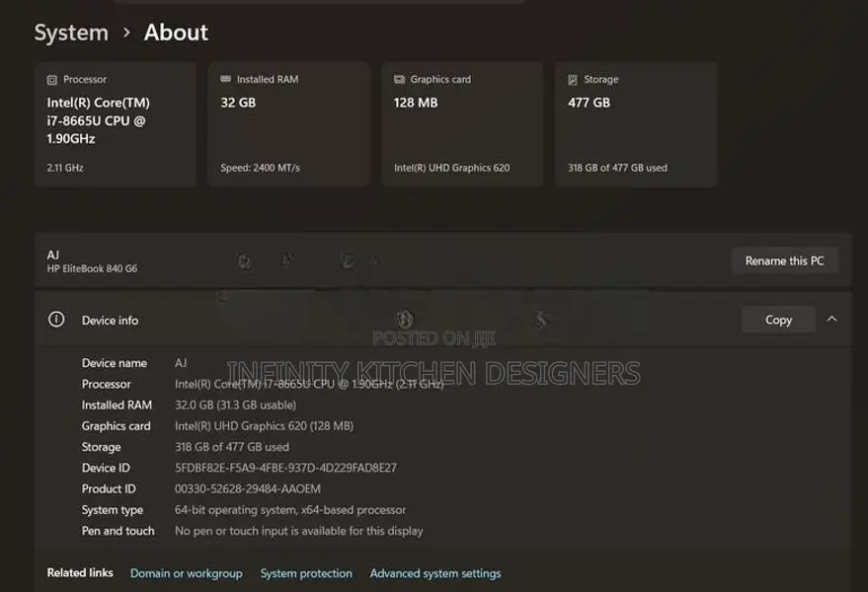Click the Graphics card icon
868x592 pixels.
(399, 79)
